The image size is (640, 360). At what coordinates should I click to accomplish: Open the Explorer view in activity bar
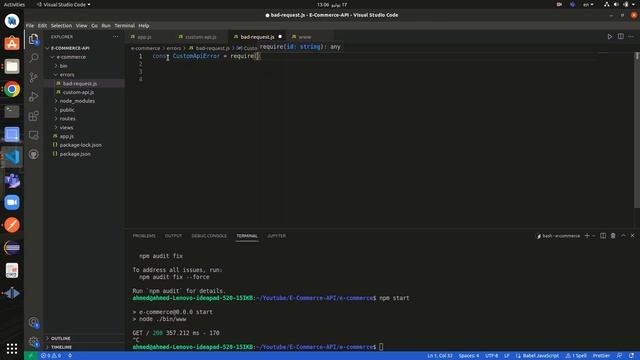tap(33, 39)
